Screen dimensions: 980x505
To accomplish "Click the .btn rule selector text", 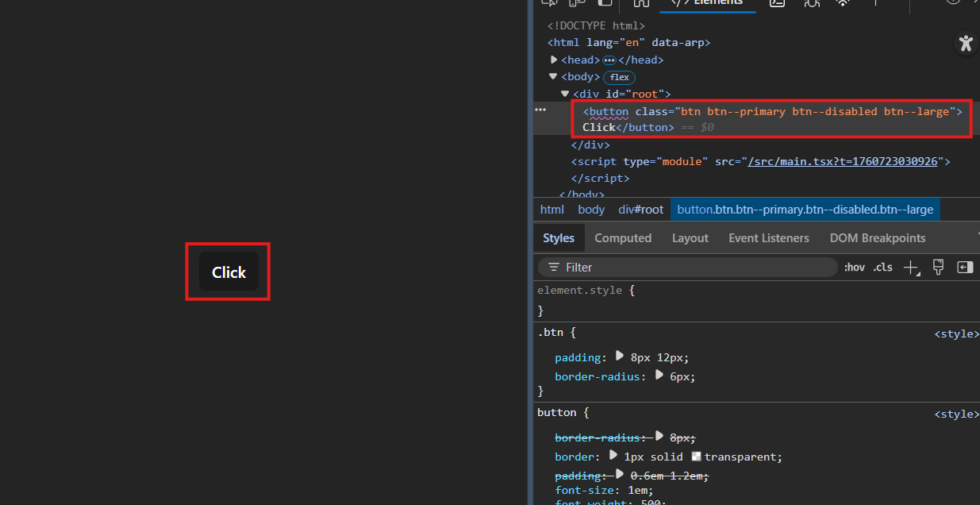I will tap(549, 333).
